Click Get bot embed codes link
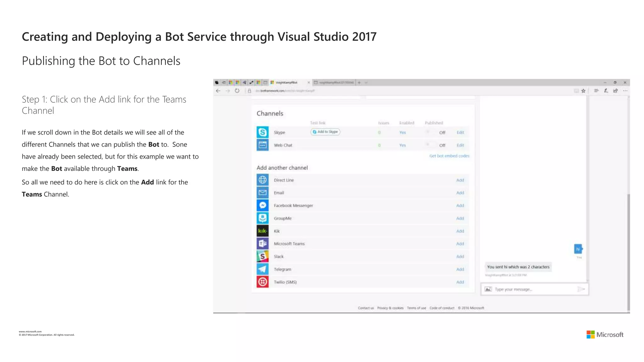Image resolution: width=644 pixels, height=362 pixels. click(449, 156)
